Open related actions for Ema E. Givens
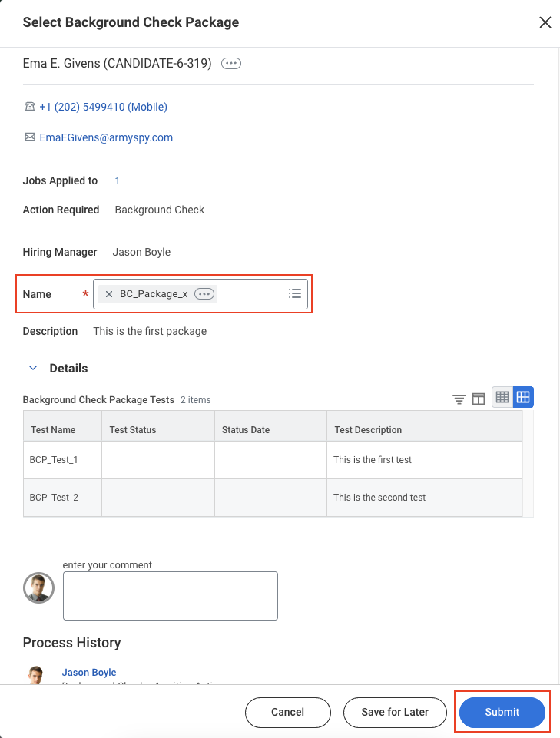The width and height of the screenshot is (560, 738). pos(231,63)
